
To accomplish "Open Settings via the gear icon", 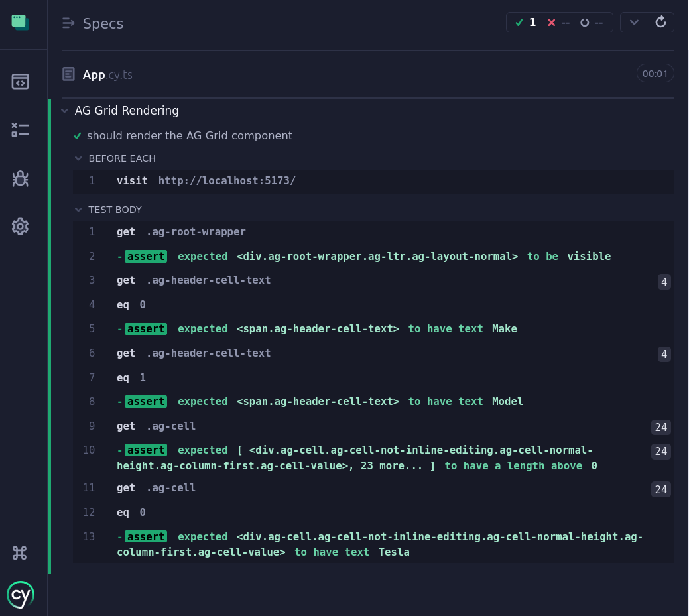I will tap(20, 226).
